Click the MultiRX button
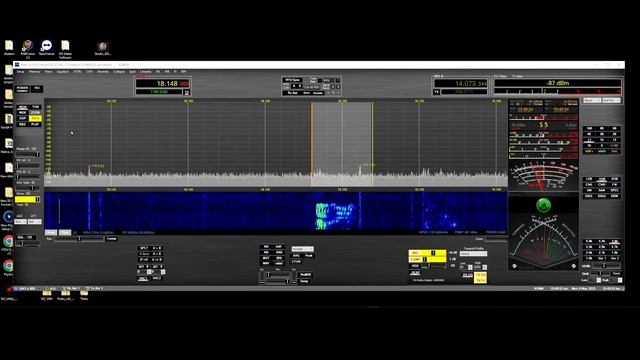 click(305, 275)
